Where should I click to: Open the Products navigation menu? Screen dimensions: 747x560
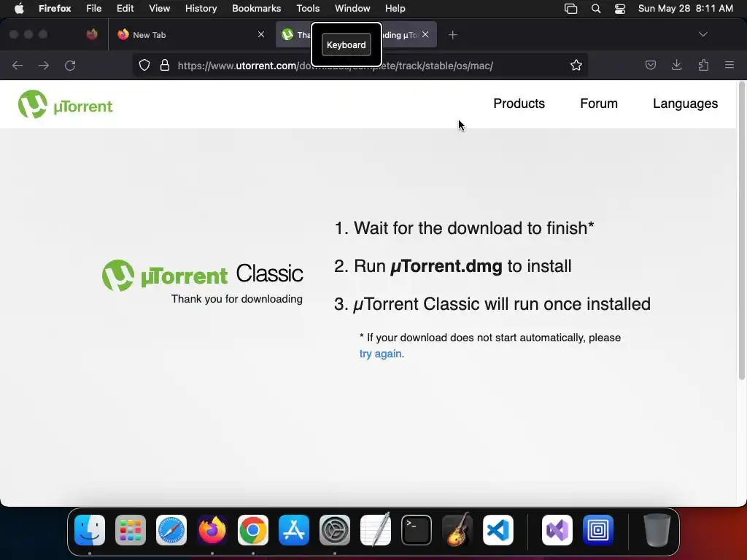519,104
